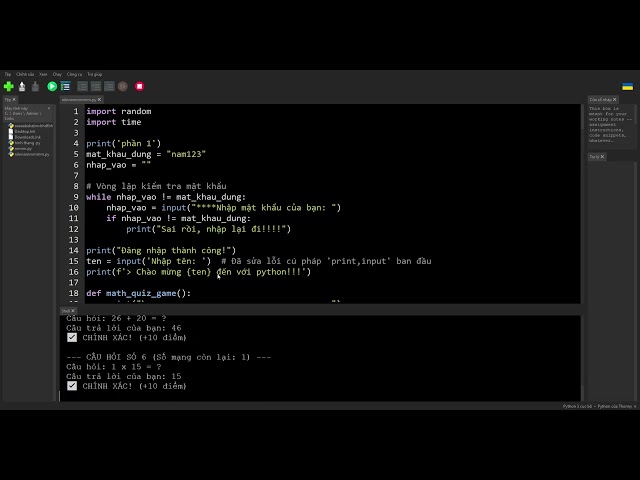640x480 pixels.
Task: Run the current script with green play
Action: click(52, 87)
